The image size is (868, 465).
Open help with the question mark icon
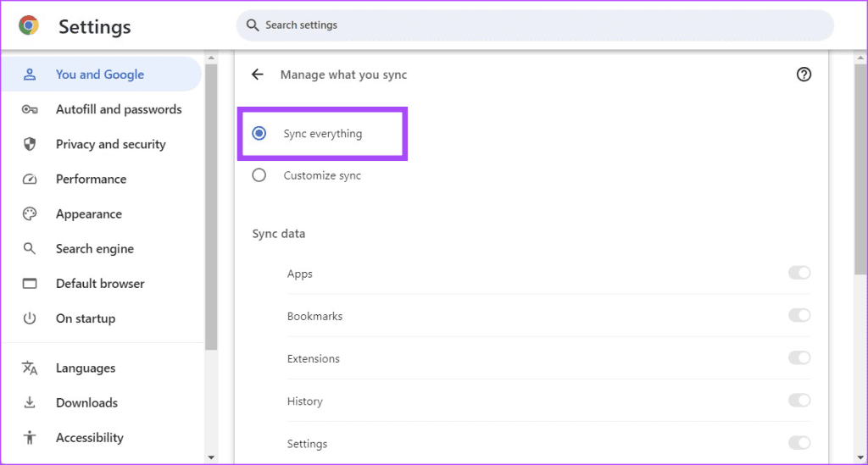(x=804, y=74)
